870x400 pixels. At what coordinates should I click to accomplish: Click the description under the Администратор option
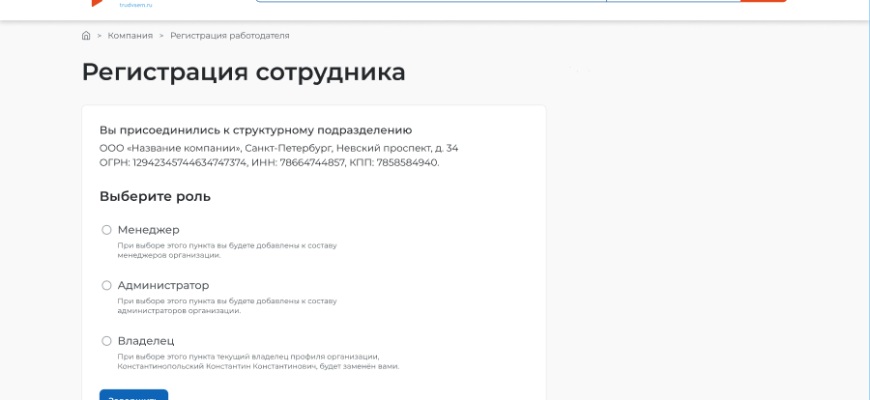coord(226,306)
